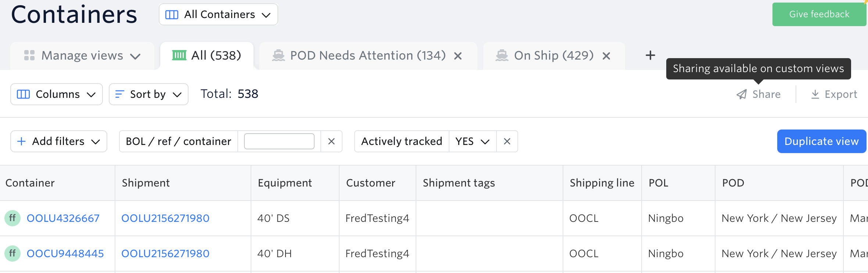Viewport: 868px width, 273px height.
Task: Focus the BOL / ref / container input
Action: tap(279, 141)
